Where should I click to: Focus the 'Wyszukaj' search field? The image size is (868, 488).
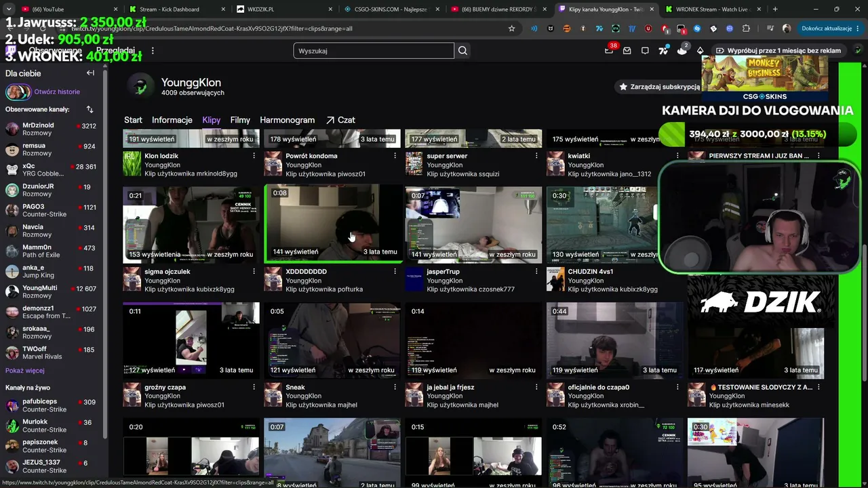[374, 51]
